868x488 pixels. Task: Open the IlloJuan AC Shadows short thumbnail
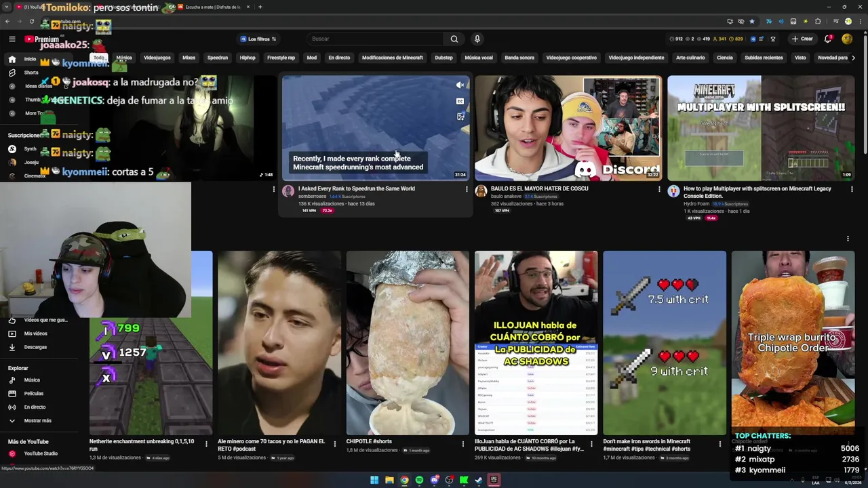click(536, 343)
